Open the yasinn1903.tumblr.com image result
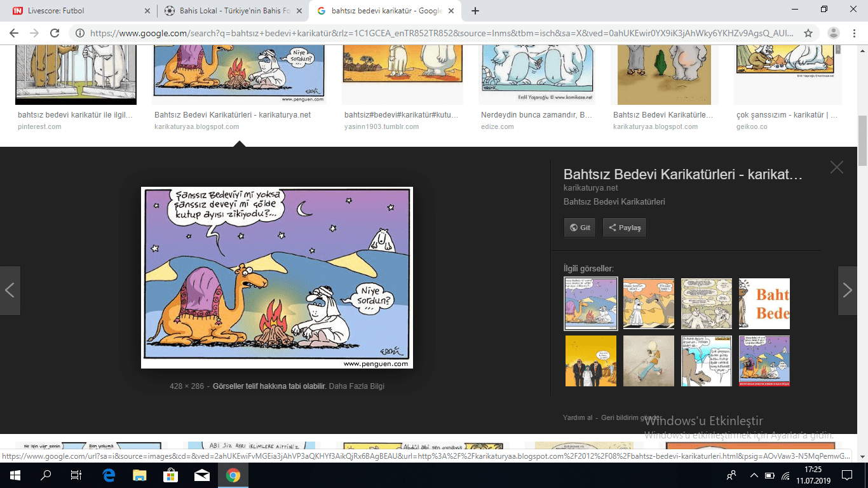 tap(402, 75)
